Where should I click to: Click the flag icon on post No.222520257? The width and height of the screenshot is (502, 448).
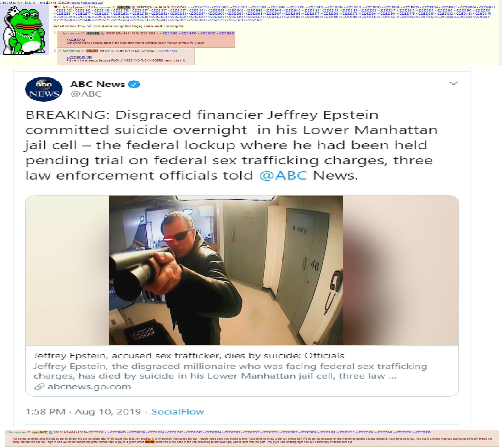point(51,432)
